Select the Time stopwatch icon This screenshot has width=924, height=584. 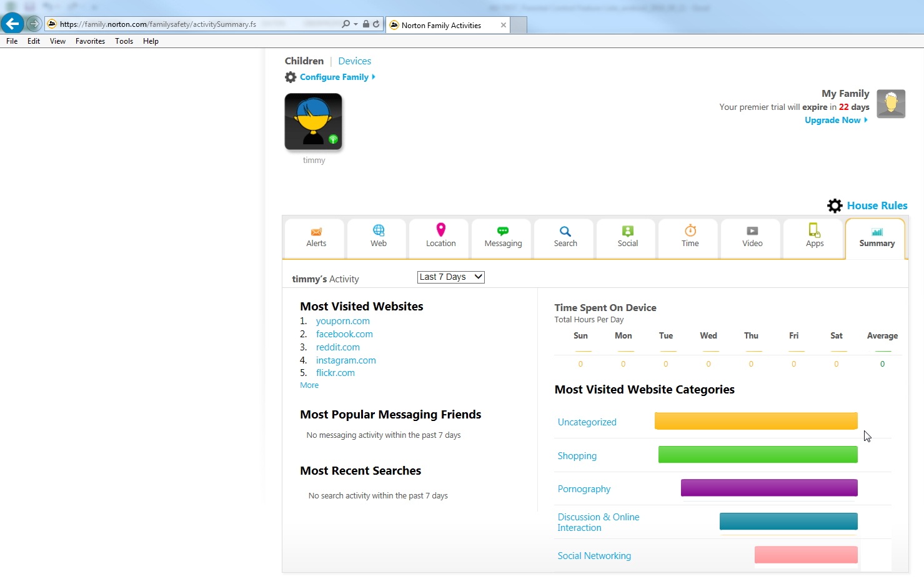pyautogui.click(x=690, y=230)
